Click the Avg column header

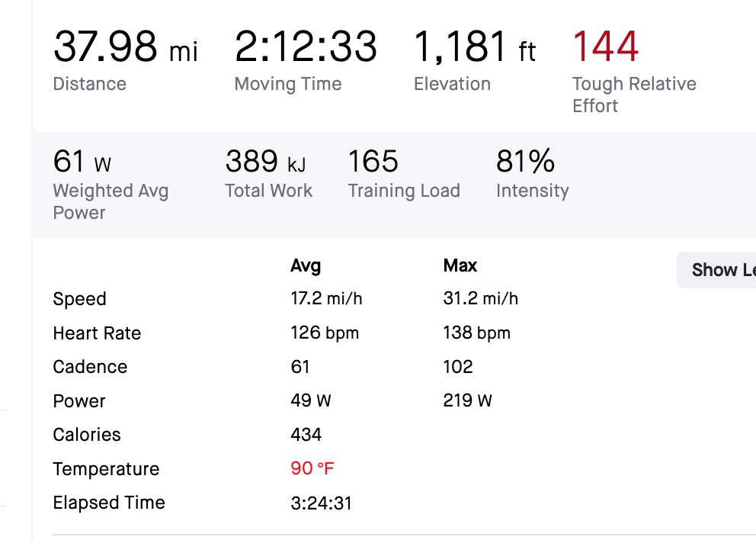[306, 266]
